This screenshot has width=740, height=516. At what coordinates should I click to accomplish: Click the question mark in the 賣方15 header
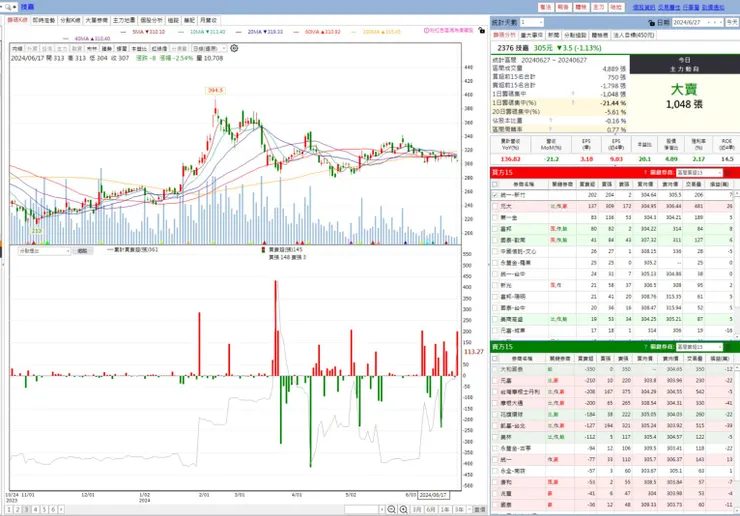(645, 347)
